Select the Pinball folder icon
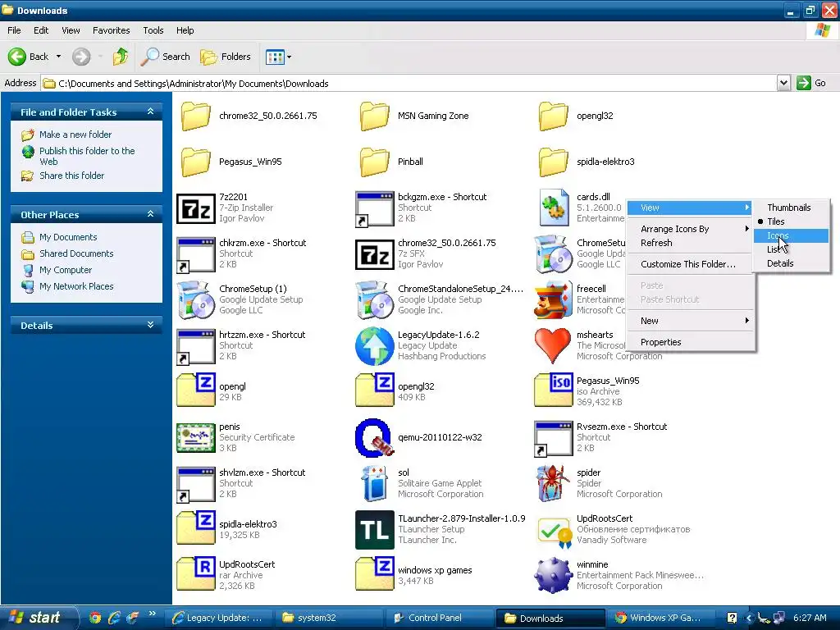Screen dimensions: 840x630 click(x=374, y=162)
